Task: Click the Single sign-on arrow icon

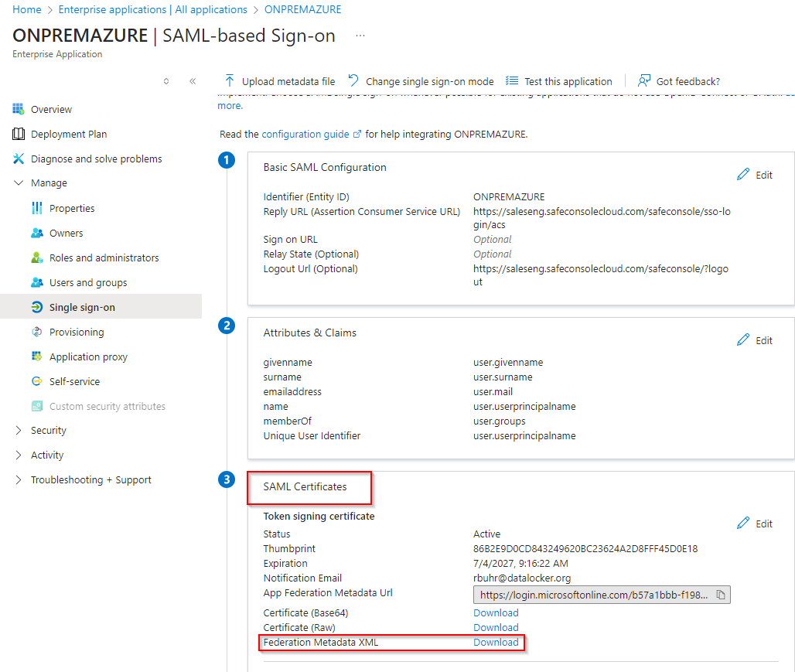Action: (37, 307)
